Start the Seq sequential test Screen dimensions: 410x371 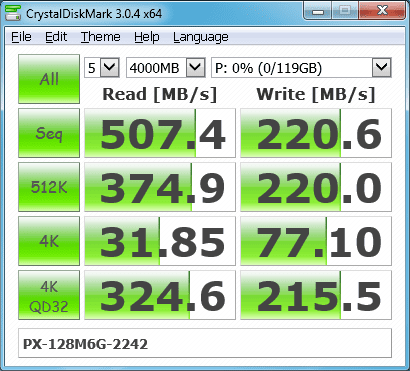click(49, 133)
